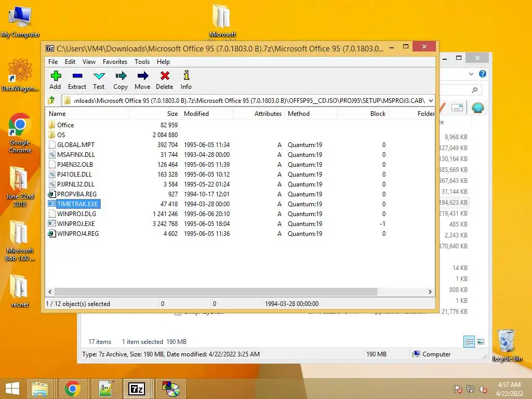The width and height of the screenshot is (532, 399).
Task: Click the taskbar clock showing 4:57 AM
Action: tap(509, 389)
